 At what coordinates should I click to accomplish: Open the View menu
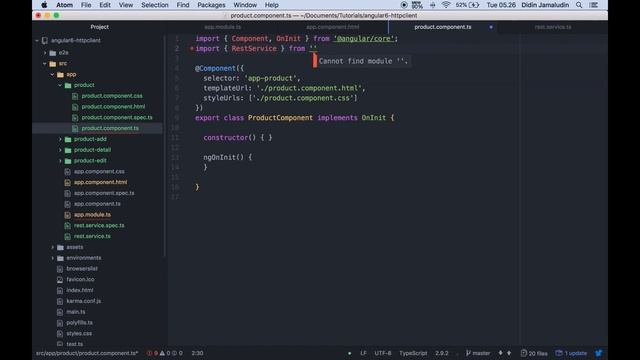tap(126, 5)
